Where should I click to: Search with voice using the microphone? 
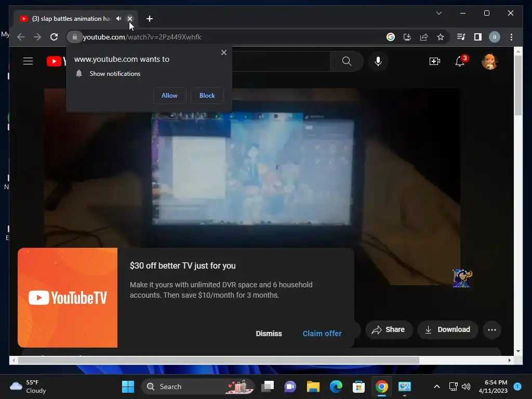tap(378, 61)
